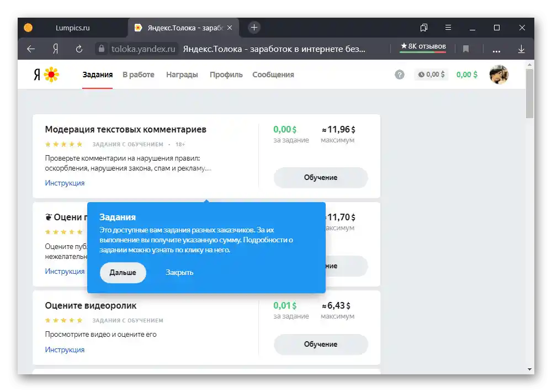
Task: Open the user avatar profile menu
Action: [498, 75]
